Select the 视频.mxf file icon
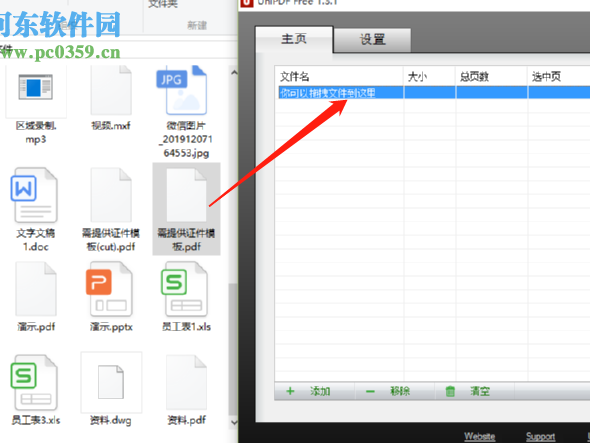The image size is (590, 443). point(111,90)
